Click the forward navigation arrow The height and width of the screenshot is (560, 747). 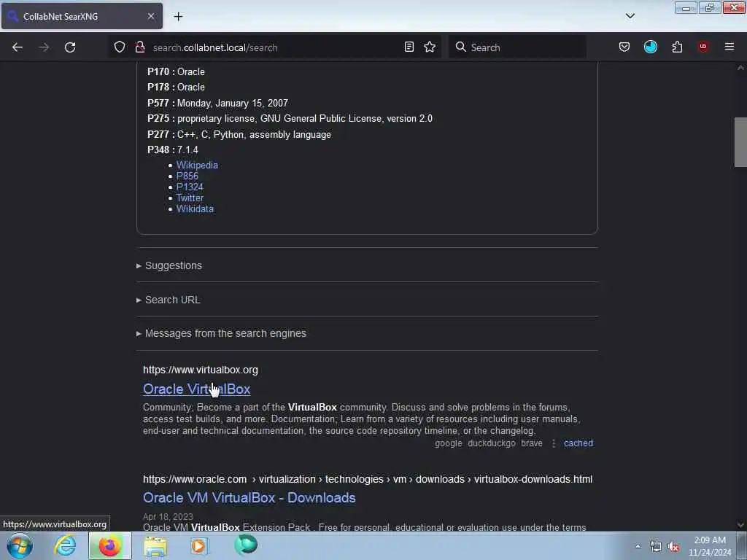[x=44, y=47]
